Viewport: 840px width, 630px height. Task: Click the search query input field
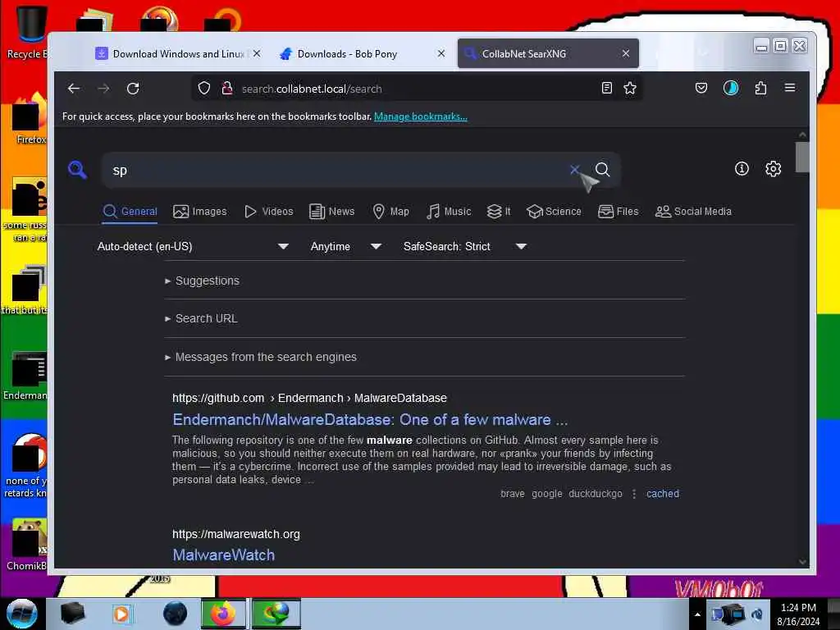point(337,170)
